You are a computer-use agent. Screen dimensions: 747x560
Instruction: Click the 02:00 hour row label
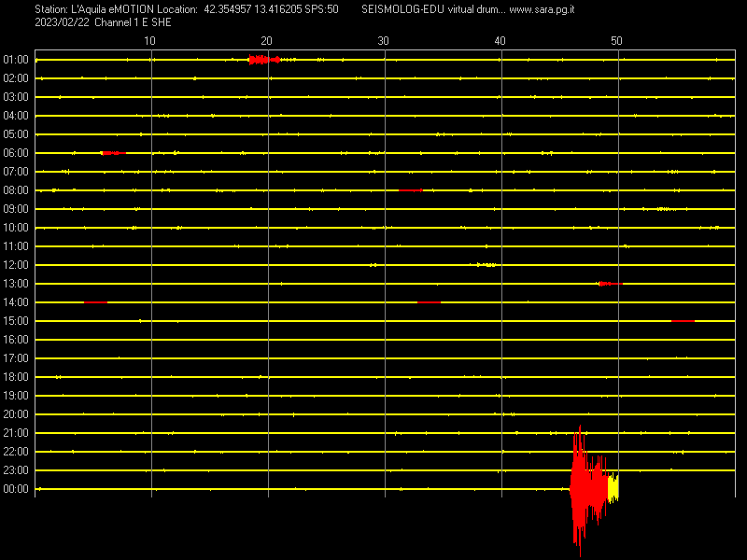coord(16,78)
